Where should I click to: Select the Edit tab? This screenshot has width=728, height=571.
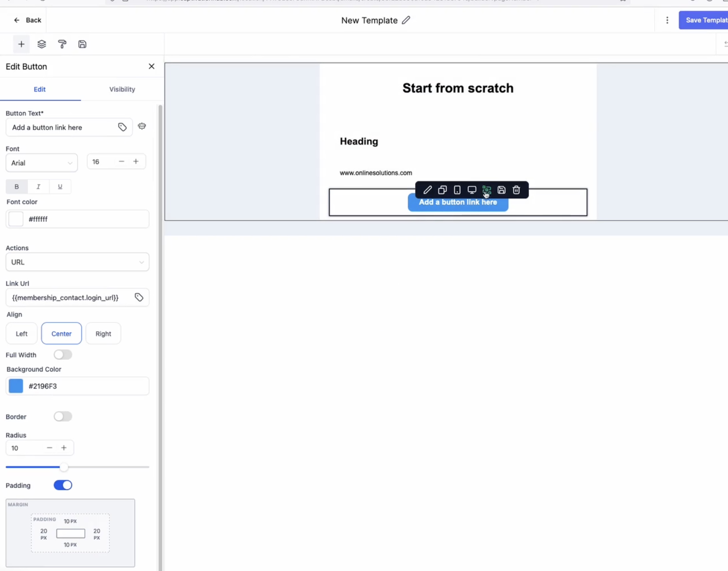pyautogui.click(x=39, y=89)
